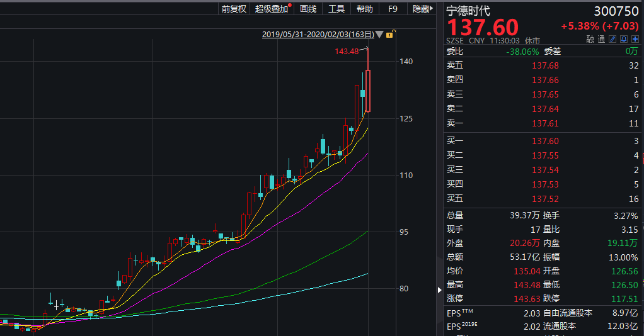Click the bell price alert icon

pyautogui.click(x=623, y=39)
